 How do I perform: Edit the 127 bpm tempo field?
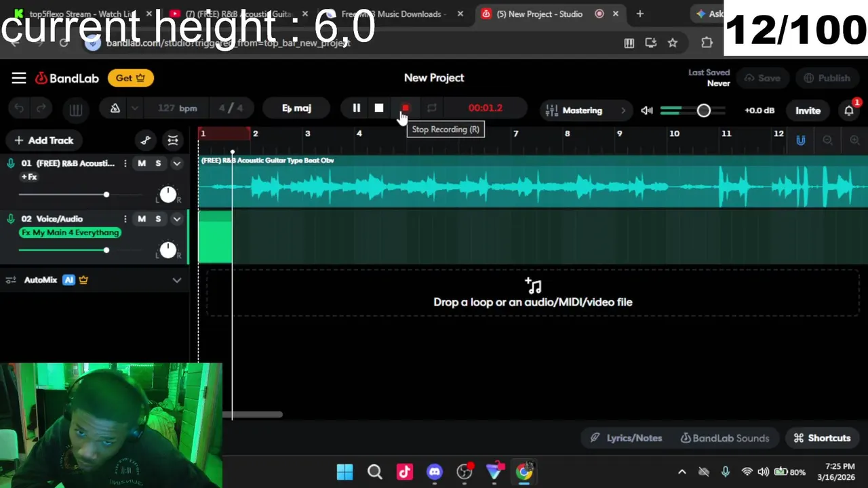(177, 108)
